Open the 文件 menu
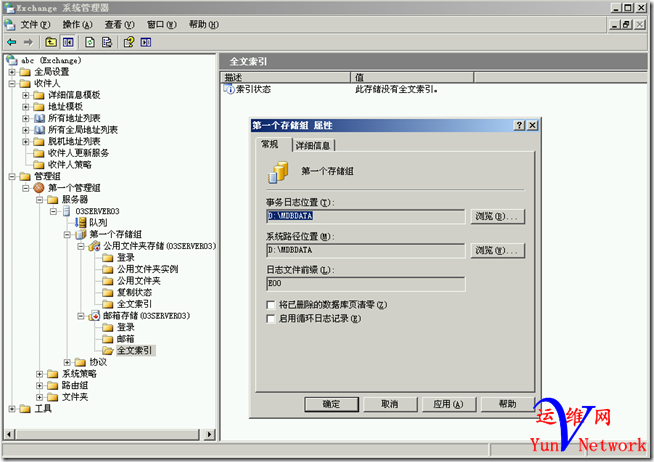The height and width of the screenshot is (462, 654). pyautogui.click(x=35, y=25)
